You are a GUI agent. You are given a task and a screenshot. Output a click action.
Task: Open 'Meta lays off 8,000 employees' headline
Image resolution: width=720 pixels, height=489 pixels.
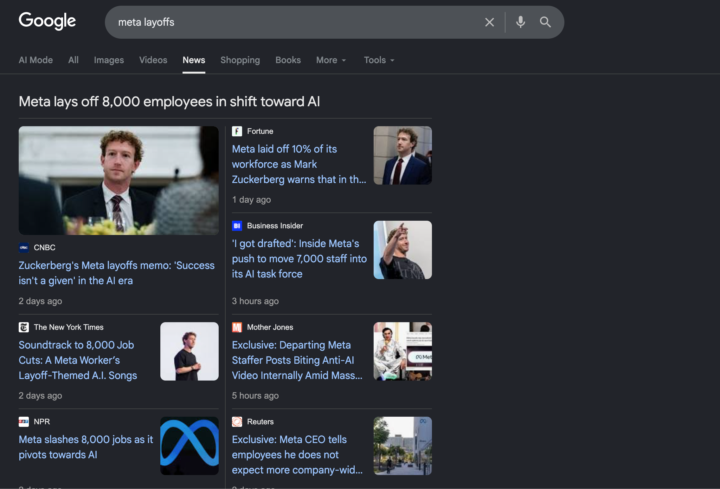pyautogui.click(x=169, y=101)
